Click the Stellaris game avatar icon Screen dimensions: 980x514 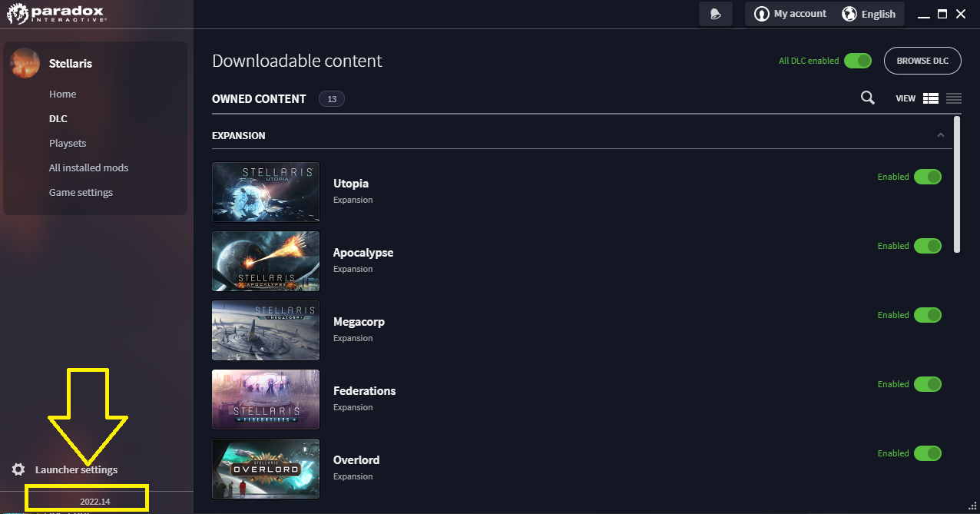tap(25, 63)
